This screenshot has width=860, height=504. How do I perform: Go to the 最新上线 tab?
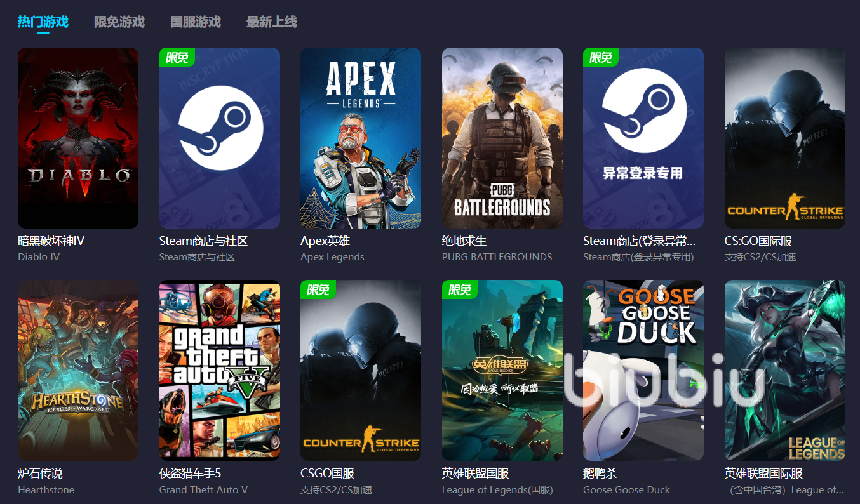[x=272, y=22]
